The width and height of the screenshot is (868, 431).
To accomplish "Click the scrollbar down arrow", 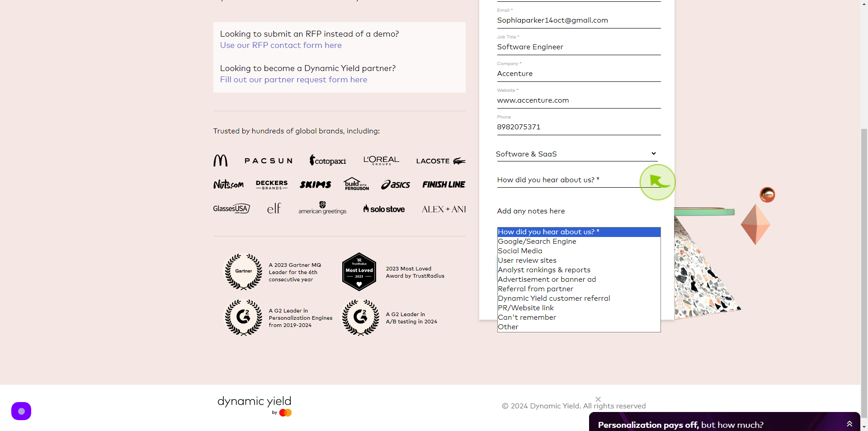I will pyautogui.click(x=864, y=427).
